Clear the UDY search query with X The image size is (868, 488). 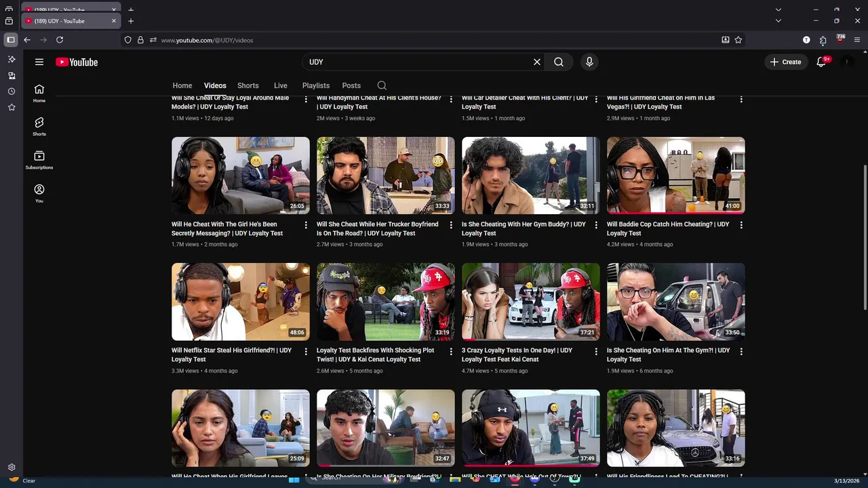(537, 62)
